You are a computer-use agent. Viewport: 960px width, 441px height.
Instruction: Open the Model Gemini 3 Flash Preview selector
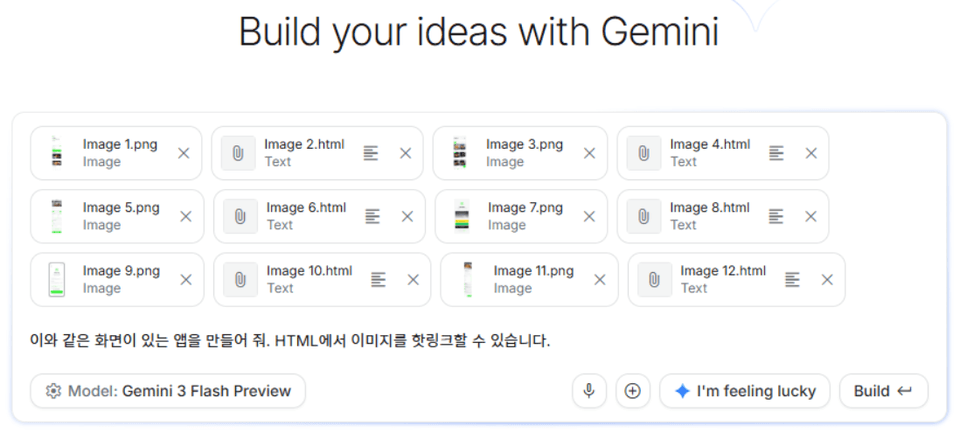click(x=168, y=391)
